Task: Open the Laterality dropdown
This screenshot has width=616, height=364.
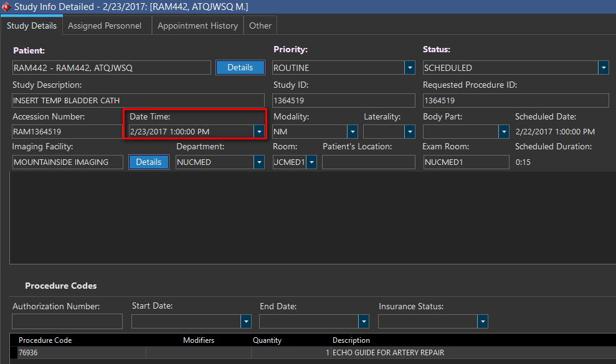Action: pos(409,132)
